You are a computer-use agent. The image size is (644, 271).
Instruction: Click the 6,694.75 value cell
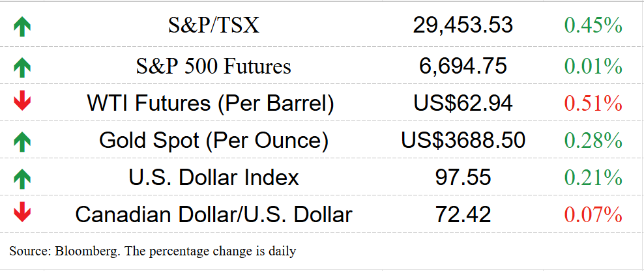[463, 66]
